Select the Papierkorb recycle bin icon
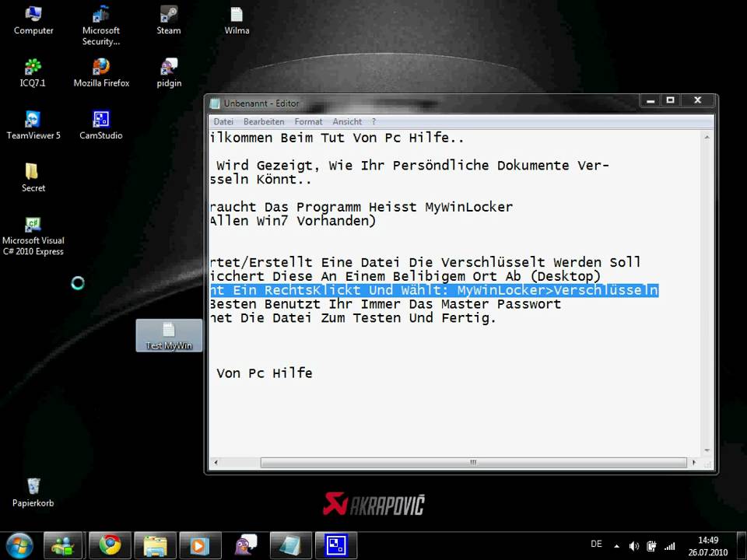 point(33,493)
